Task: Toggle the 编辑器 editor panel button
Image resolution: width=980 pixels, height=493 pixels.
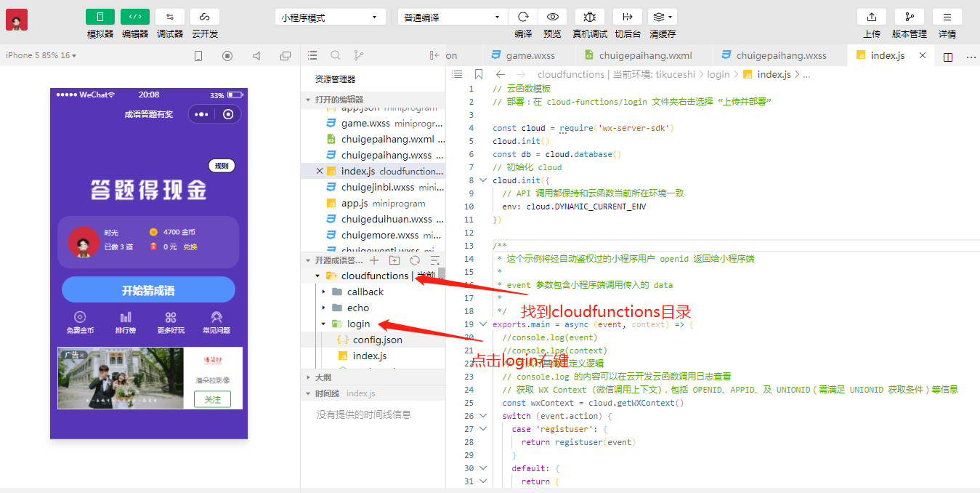Action: (x=135, y=17)
